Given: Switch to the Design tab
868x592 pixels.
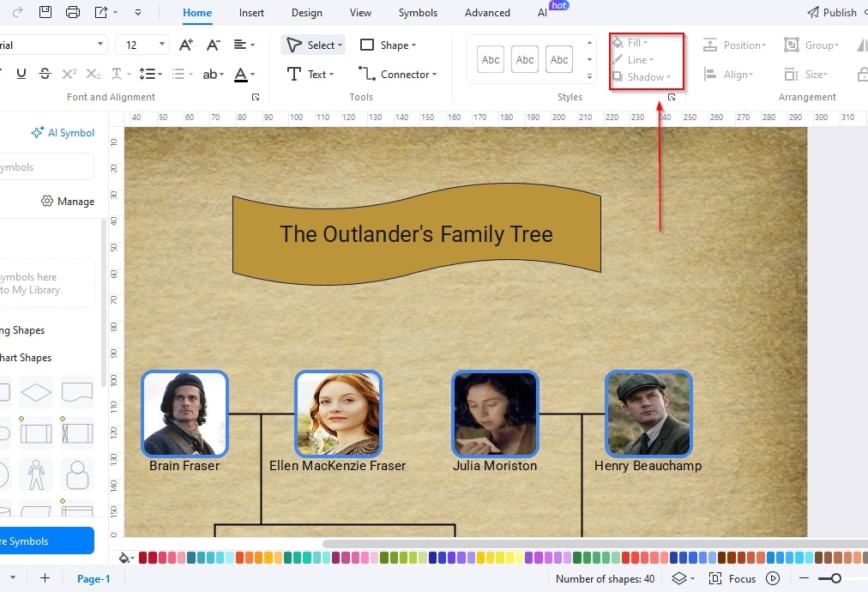Looking at the screenshot, I should [307, 12].
